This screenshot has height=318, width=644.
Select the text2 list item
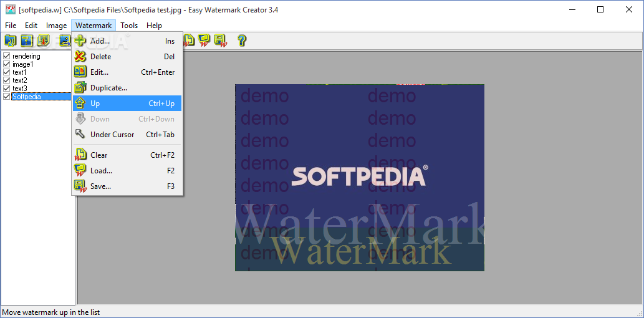pyautogui.click(x=20, y=80)
